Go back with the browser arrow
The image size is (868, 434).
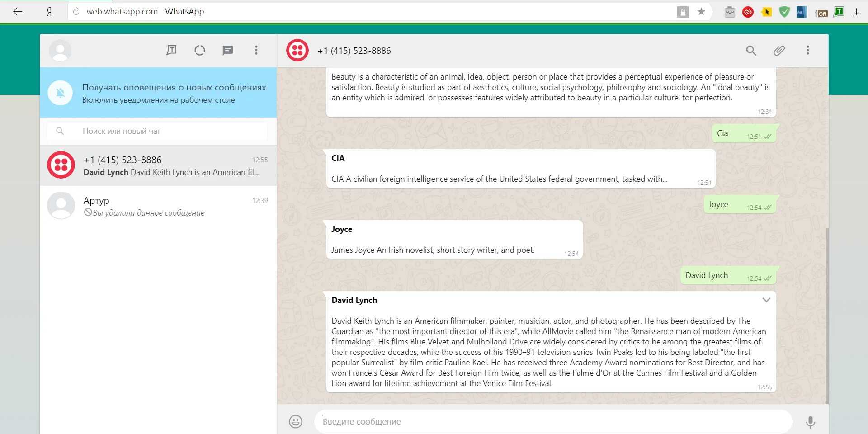click(x=18, y=12)
